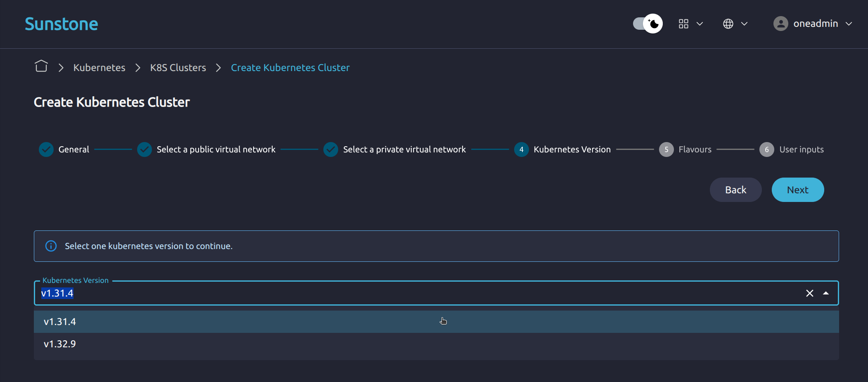Image resolution: width=868 pixels, height=382 pixels.
Task: Click the public virtual network step checkmark
Action: [145, 149]
